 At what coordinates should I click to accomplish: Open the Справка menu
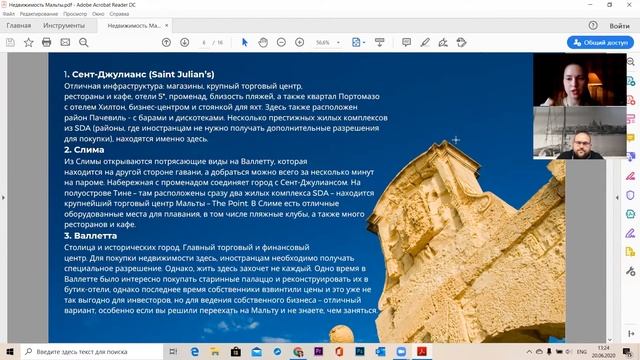click(119, 14)
